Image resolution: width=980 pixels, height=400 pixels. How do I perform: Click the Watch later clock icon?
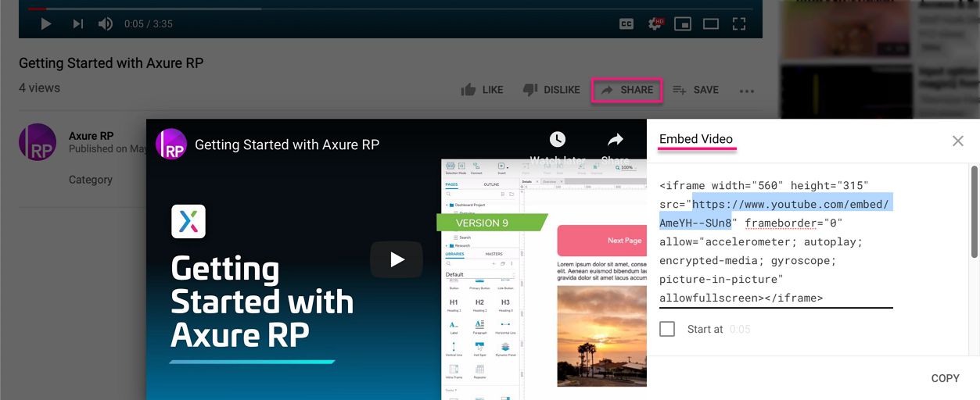(557, 140)
